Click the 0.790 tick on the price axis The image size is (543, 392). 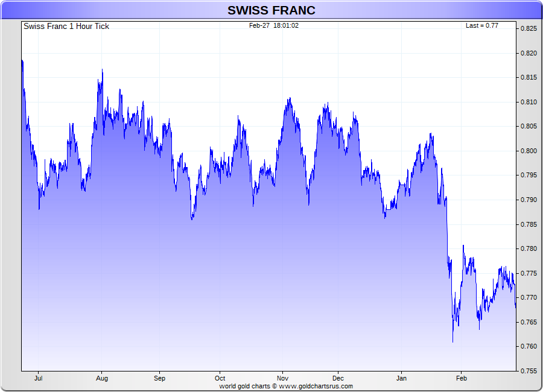coord(529,200)
